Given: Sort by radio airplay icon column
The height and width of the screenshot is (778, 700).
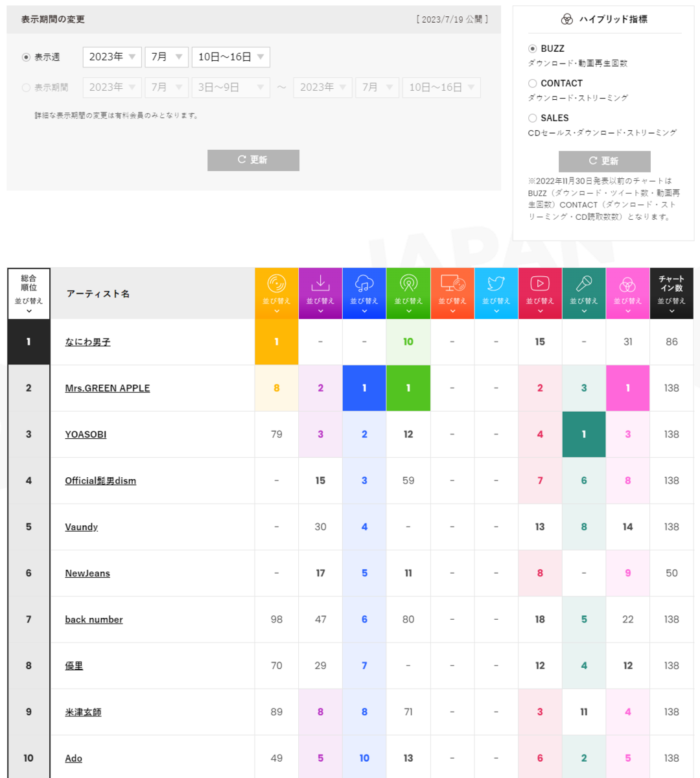Looking at the screenshot, I should pos(408,293).
